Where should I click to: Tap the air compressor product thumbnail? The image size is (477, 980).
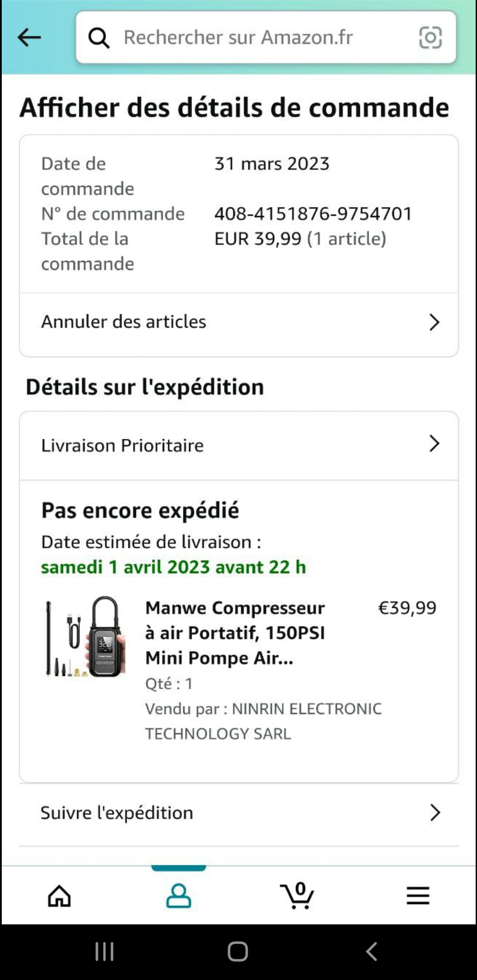click(86, 637)
